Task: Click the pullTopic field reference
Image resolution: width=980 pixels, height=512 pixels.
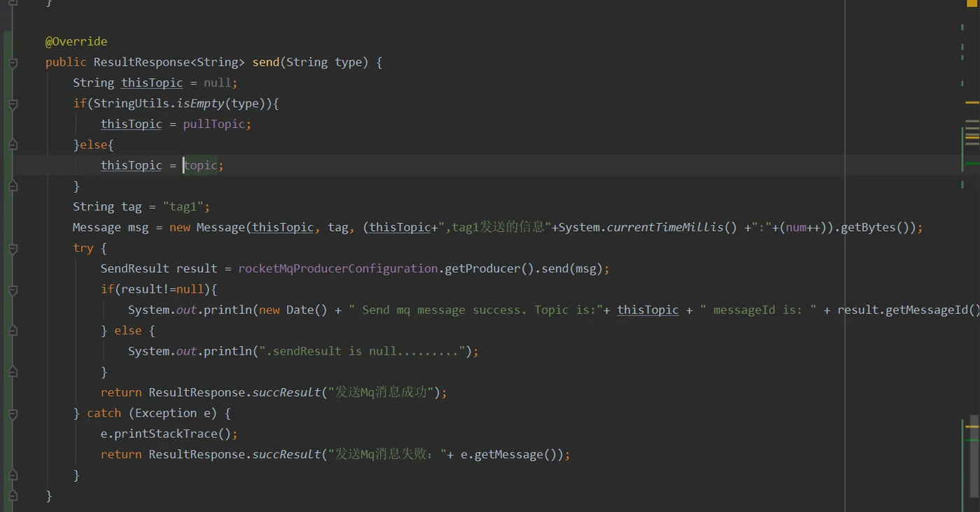Action: [x=214, y=124]
